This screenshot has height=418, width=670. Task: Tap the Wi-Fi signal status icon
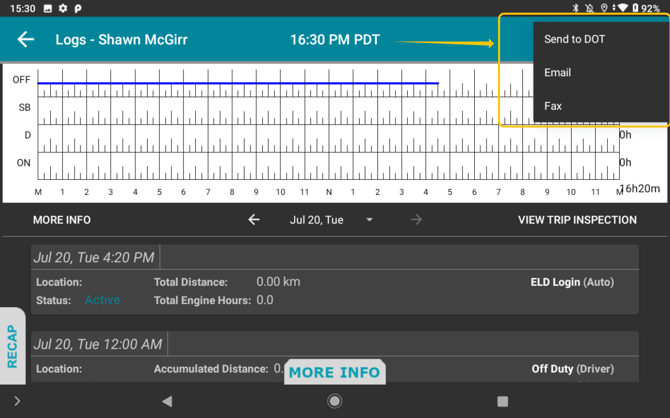click(x=623, y=8)
